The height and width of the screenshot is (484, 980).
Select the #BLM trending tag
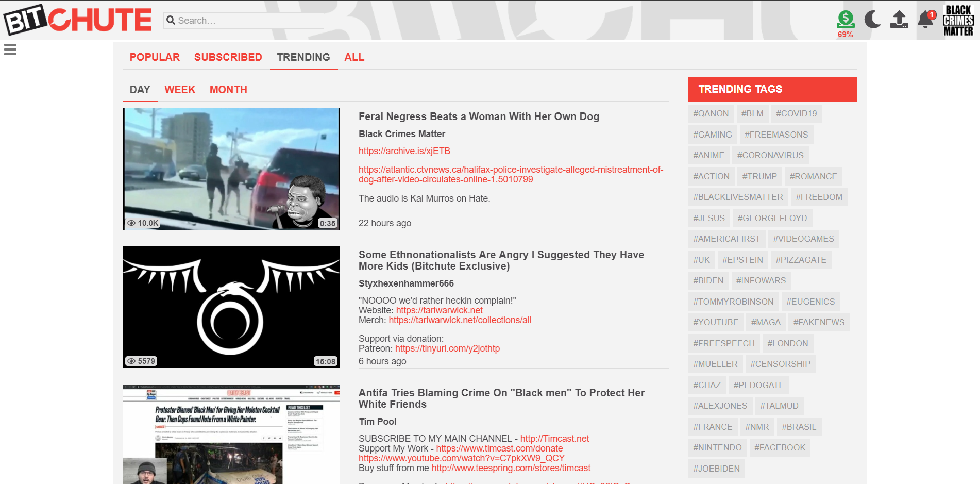tap(752, 113)
